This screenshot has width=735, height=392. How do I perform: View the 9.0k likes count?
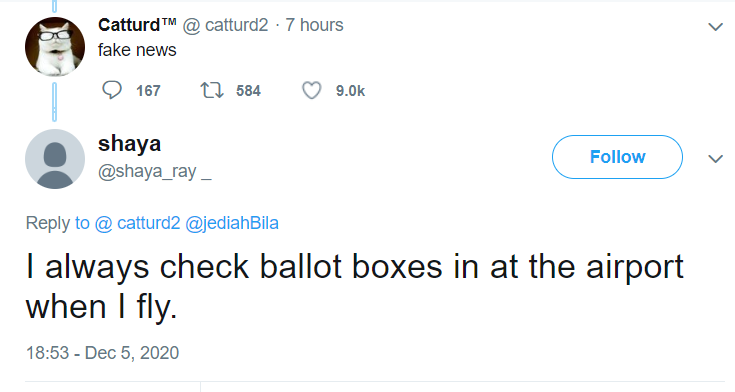(x=350, y=90)
